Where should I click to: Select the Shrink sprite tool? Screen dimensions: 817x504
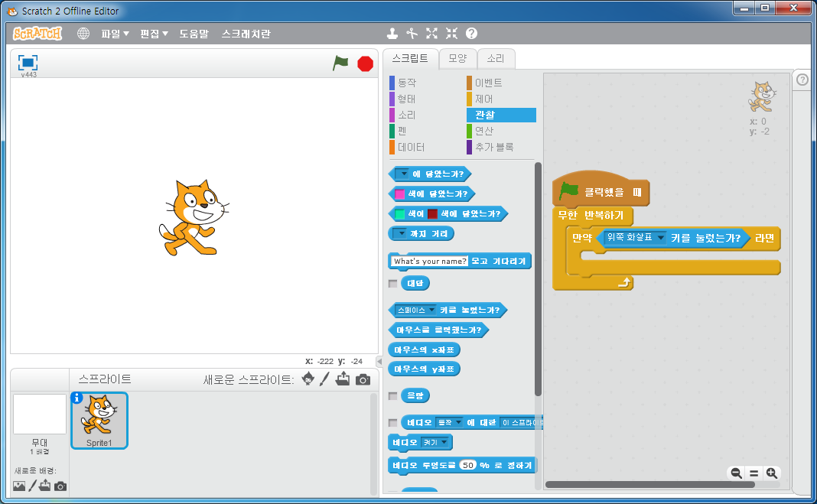coord(452,34)
